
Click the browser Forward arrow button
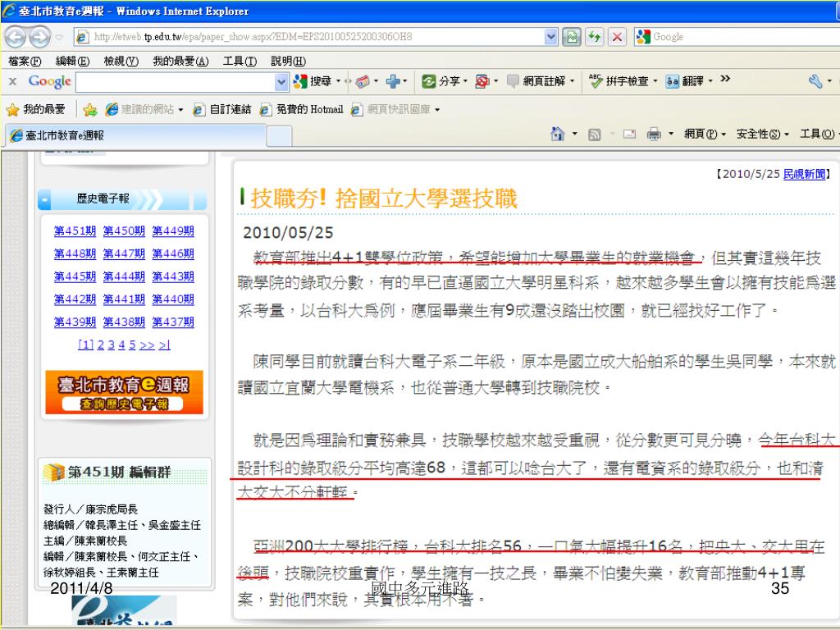[39, 37]
